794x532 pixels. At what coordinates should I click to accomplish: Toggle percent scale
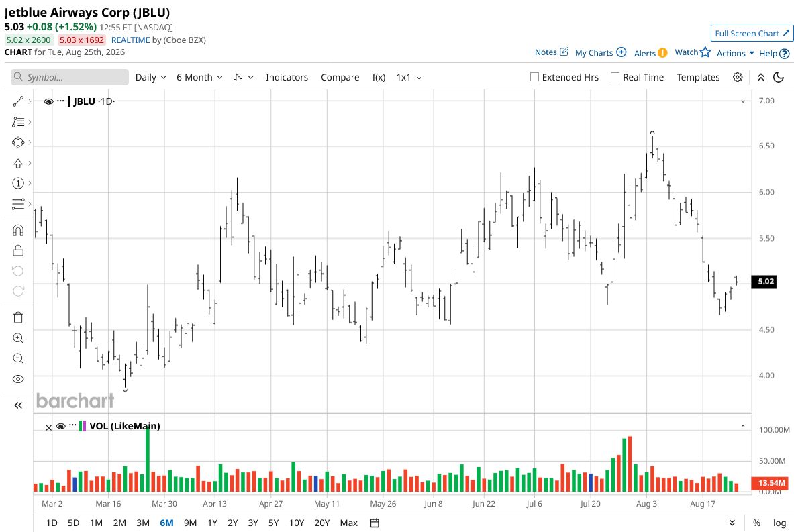[756, 523]
